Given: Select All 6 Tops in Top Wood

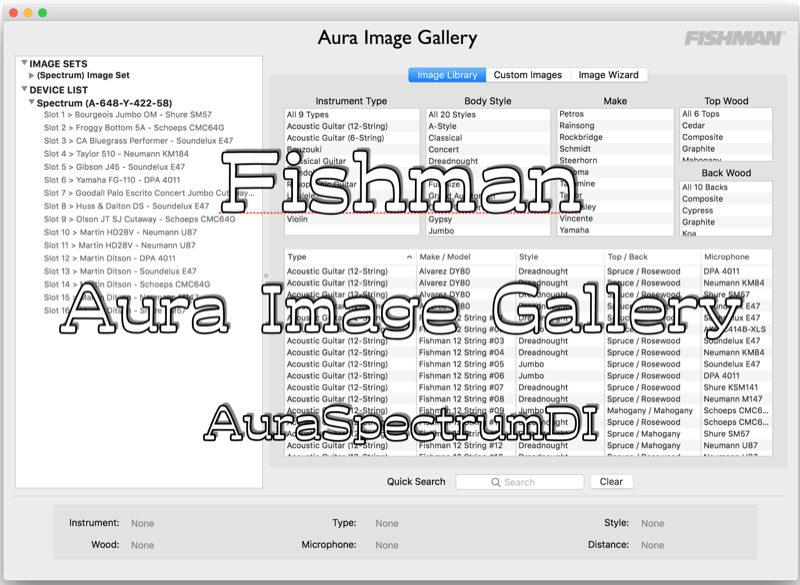Looking at the screenshot, I should pos(726,114).
